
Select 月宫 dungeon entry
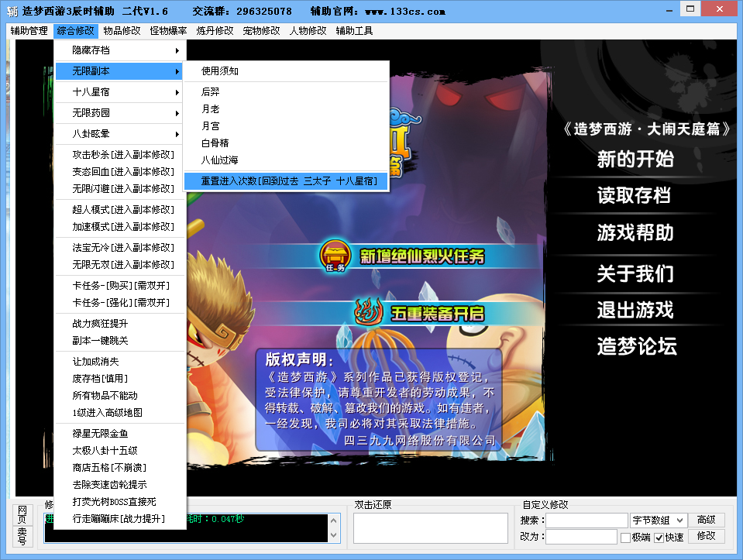click(x=286, y=126)
